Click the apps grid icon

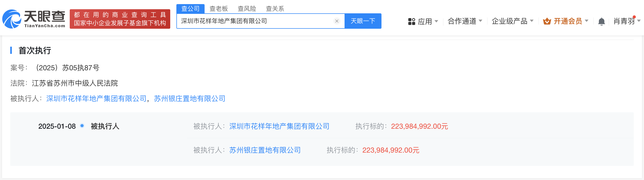coord(411,21)
